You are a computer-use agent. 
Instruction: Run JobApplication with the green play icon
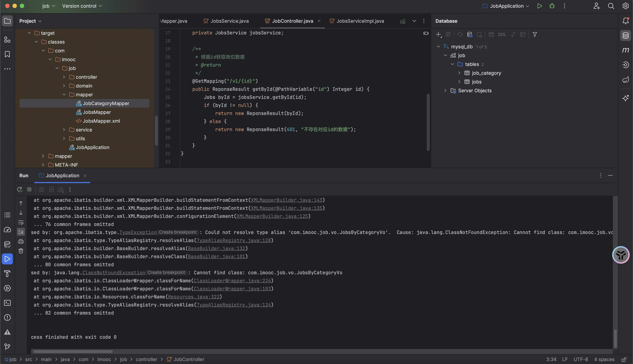[540, 6]
